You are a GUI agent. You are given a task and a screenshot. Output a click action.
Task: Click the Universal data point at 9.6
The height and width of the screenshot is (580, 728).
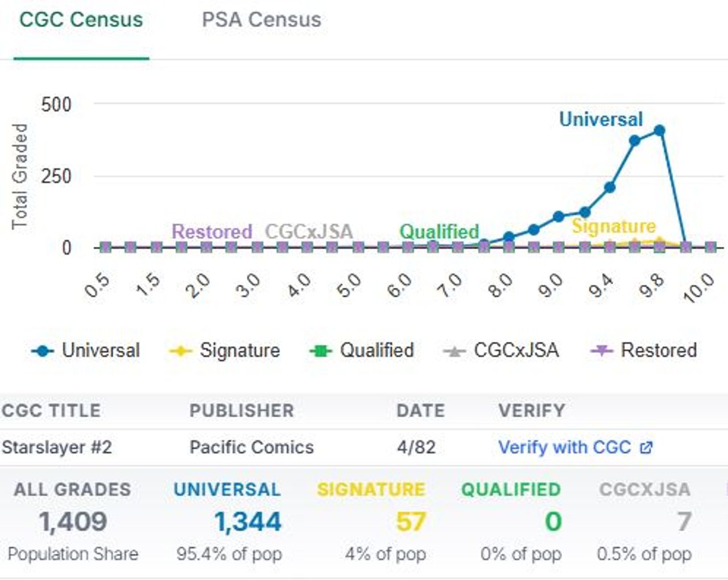pyautogui.click(x=635, y=140)
